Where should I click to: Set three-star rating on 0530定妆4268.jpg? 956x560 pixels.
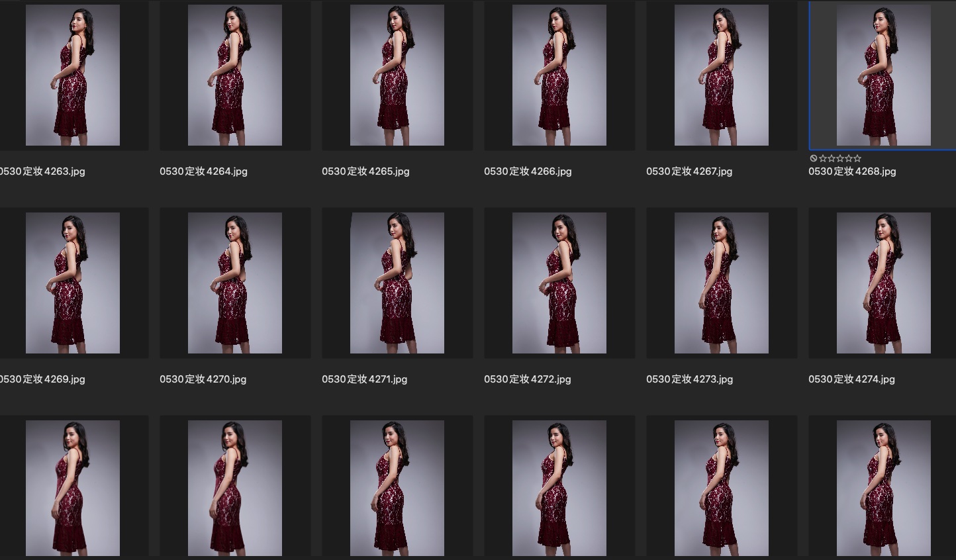[840, 158]
